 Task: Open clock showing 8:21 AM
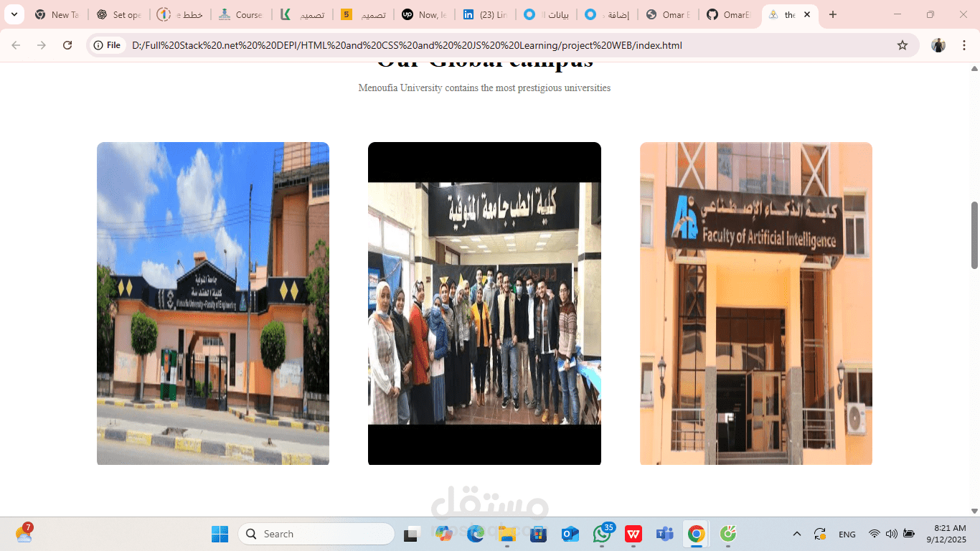pos(946,534)
